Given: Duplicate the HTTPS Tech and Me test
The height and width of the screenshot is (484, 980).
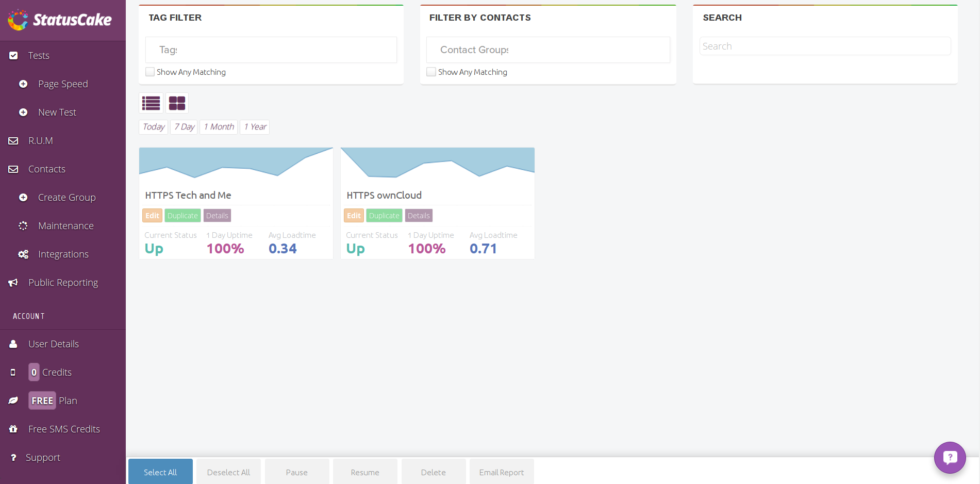Looking at the screenshot, I should click(x=182, y=216).
